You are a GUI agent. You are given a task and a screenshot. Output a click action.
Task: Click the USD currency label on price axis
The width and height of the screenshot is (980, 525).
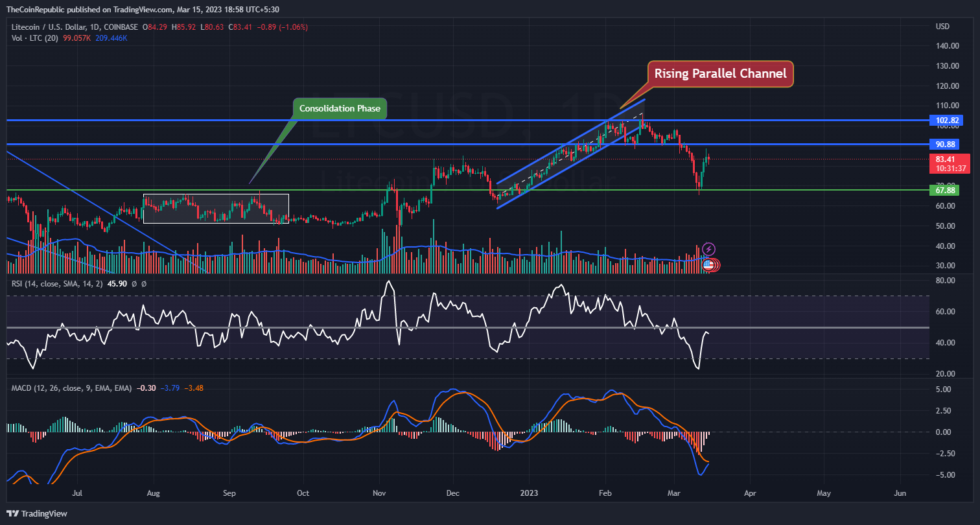coord(944,27)
